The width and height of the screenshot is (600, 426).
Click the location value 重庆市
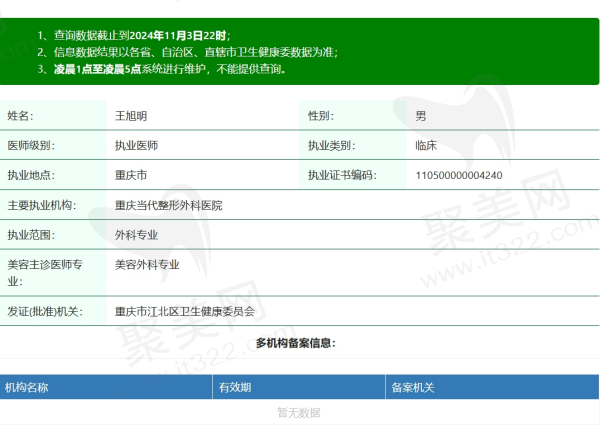[x=131, y=175]
